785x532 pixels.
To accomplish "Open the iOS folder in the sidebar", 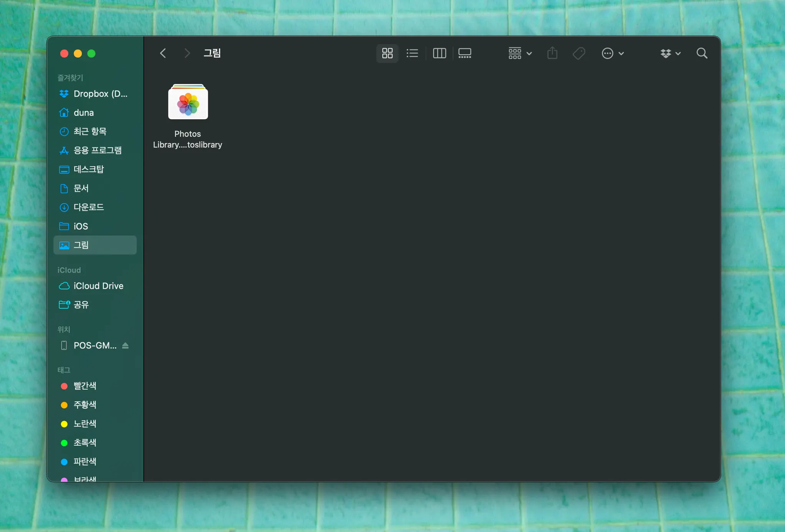I will click(x=80, y=226).
